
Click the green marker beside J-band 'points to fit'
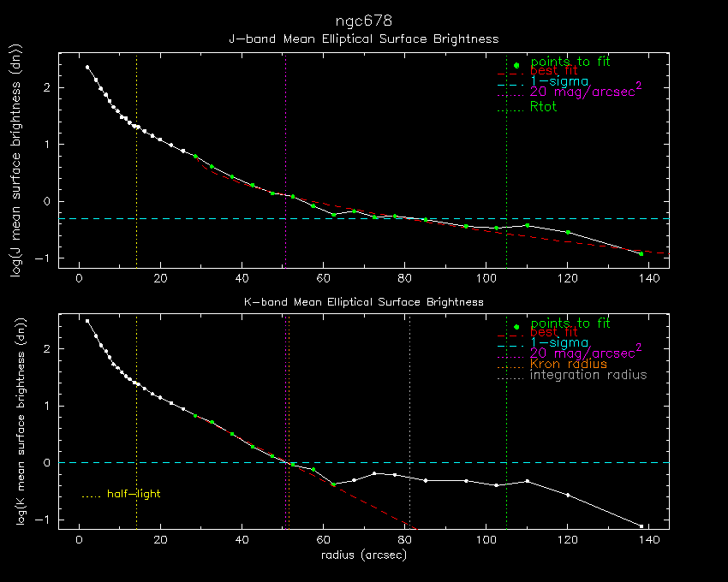pos(516,65)
